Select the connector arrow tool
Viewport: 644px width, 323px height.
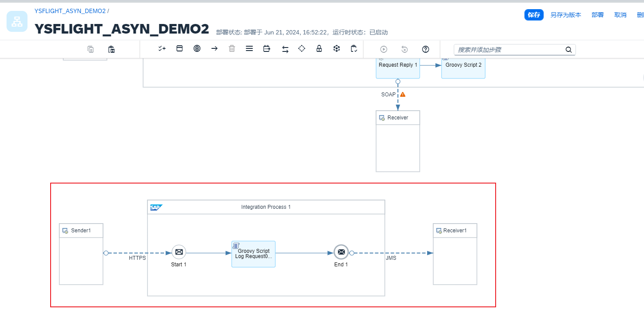[x=214, y=49]
